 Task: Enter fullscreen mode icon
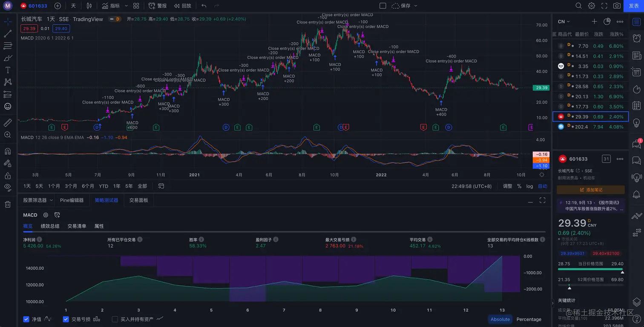pyautogui.click(x=604, y=6)
